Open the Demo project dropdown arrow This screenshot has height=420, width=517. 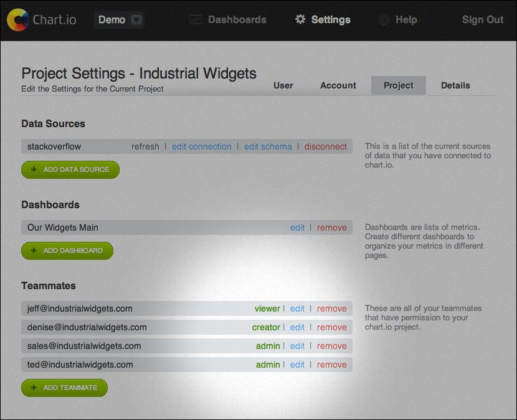coord(136,20)
